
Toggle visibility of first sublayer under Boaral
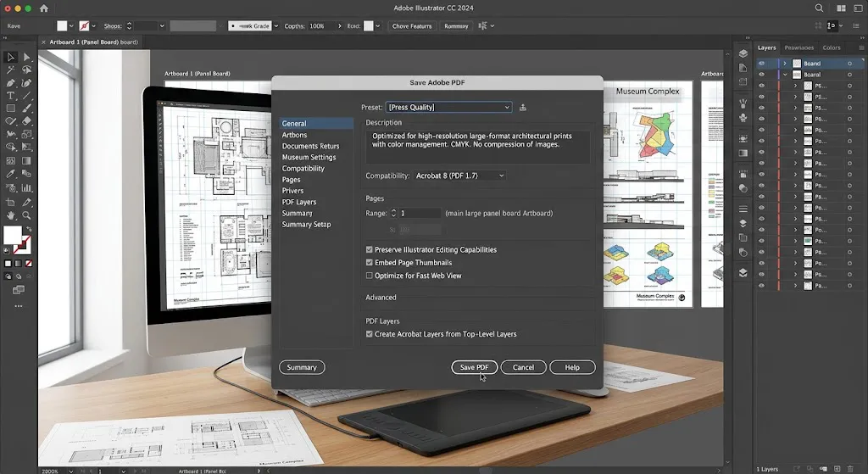(x=762, y=86)
